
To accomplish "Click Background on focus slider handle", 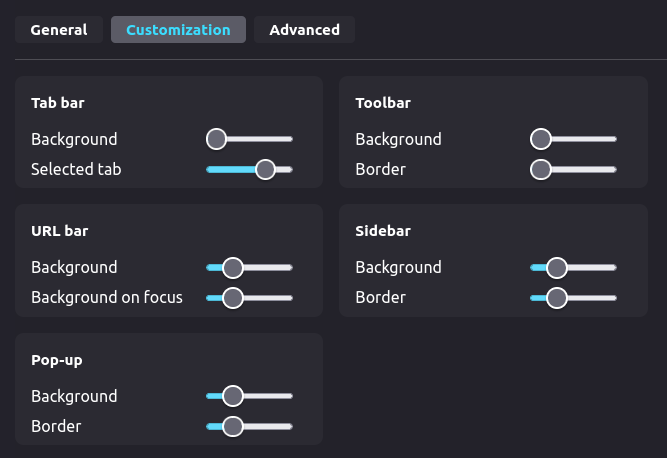I will (x=233, y=298).
